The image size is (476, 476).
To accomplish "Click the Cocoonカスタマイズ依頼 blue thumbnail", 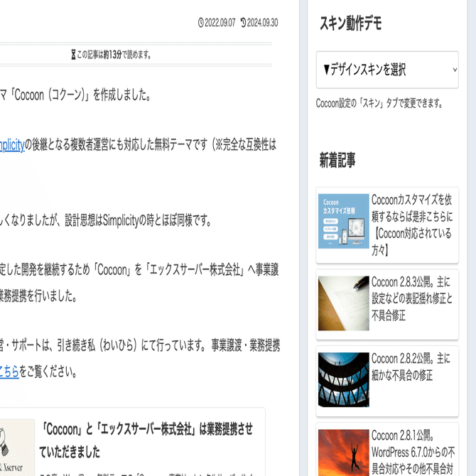I will coord(343,221).
